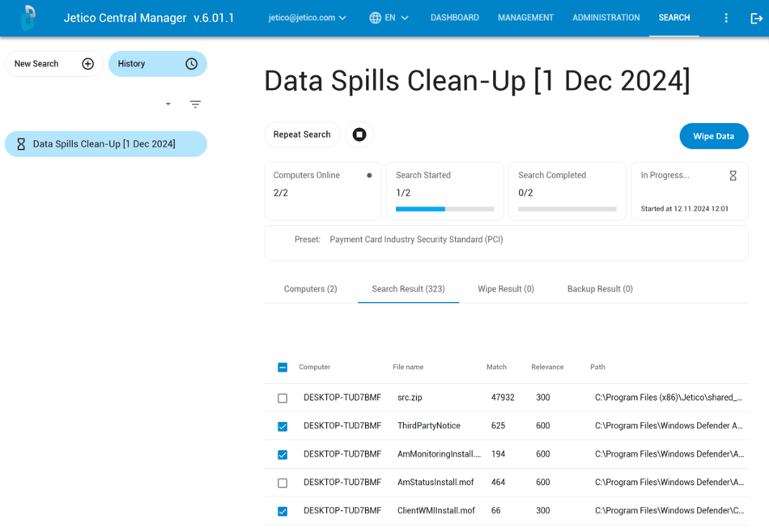
Task: Click the logout icon
Action: [756, 18]
